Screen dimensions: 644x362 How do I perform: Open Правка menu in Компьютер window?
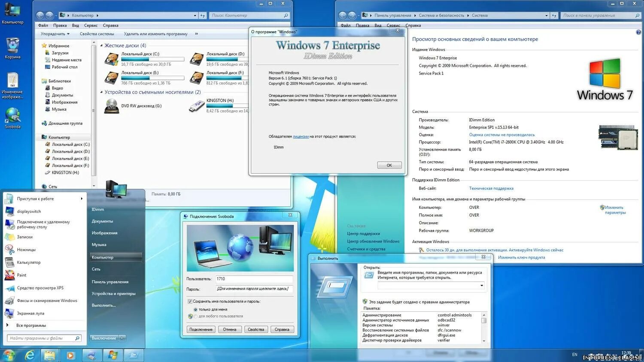point(60,25)
